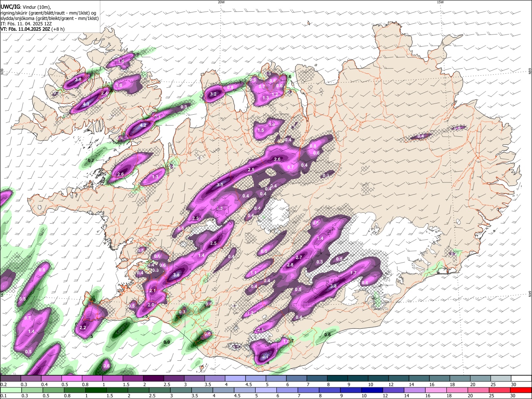Image resolution: width=532 pixels, height=399 pixels.
Task: Click the '3.2' precipitation value on the north coast
Action: pyautogui.click(x=214, y=94)
